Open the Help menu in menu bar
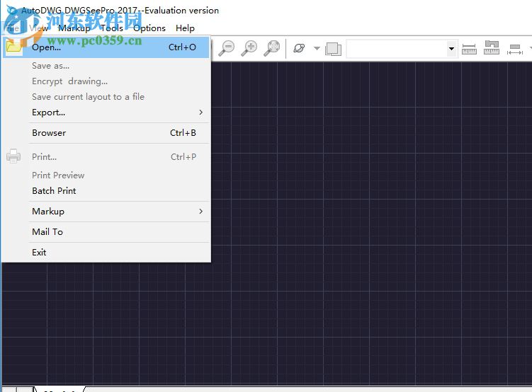This screenshot has height=392, width=532. [185, 28]
